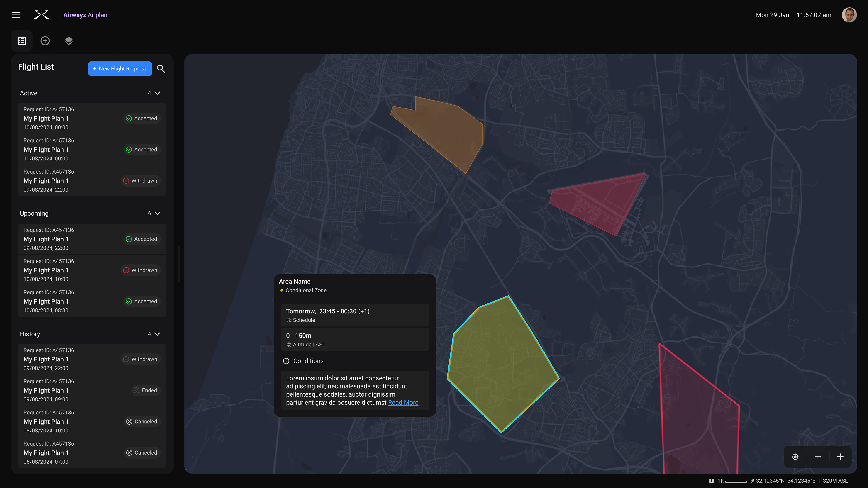The image size is (868, 488).
Task: Open the hamburger menu
Action: pyautogui.click(x=16, y=15)
